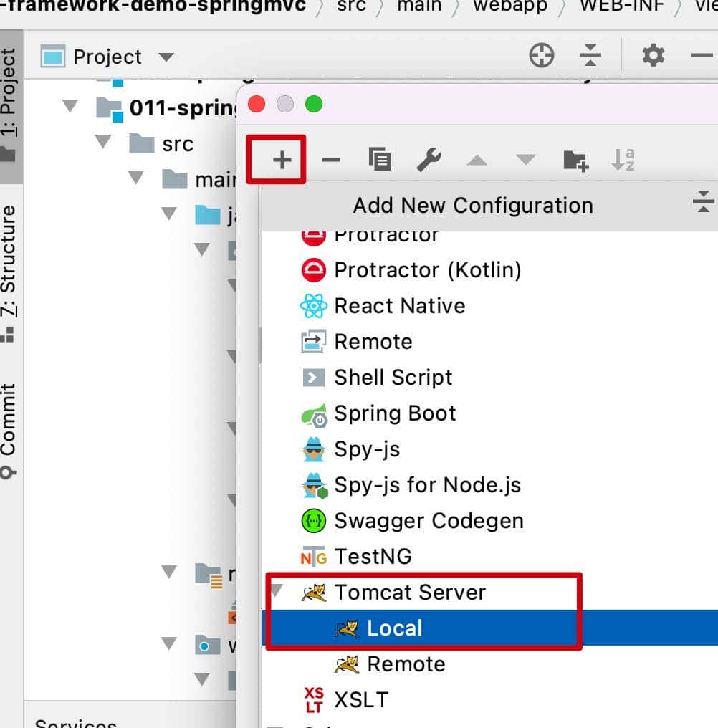Click the Copy Configuration icon
The width and height of the screenshot is (718, 728).
[380, 159]
